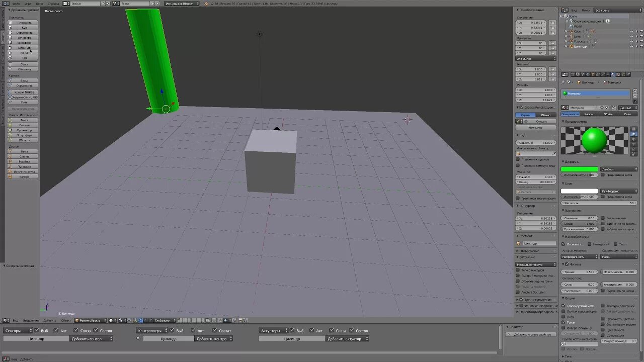Switch to the Каркас material type tab
The height and width of the screenshot is (362, 644).
[x=589, y=114]
